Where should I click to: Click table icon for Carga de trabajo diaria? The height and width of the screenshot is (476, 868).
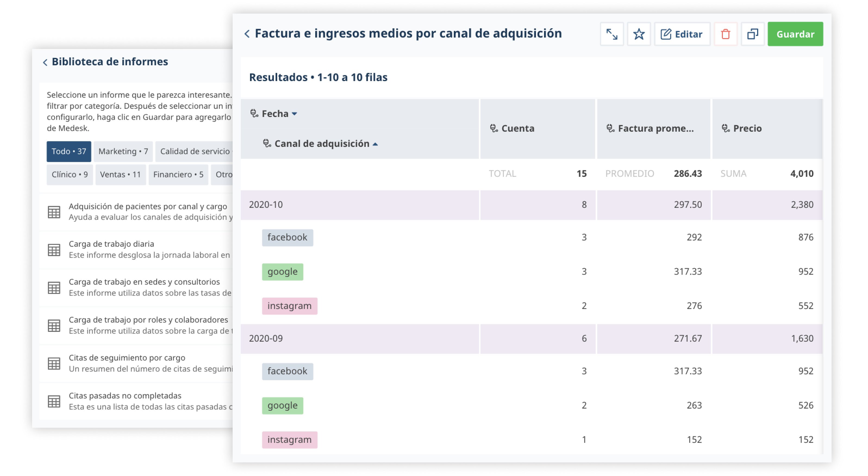click(x=54, y=250)
